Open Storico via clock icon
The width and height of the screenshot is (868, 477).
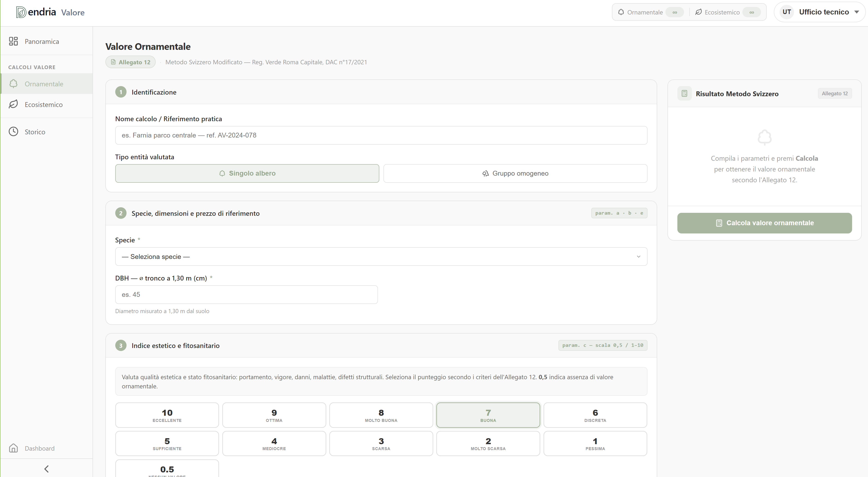click(14, 132)
